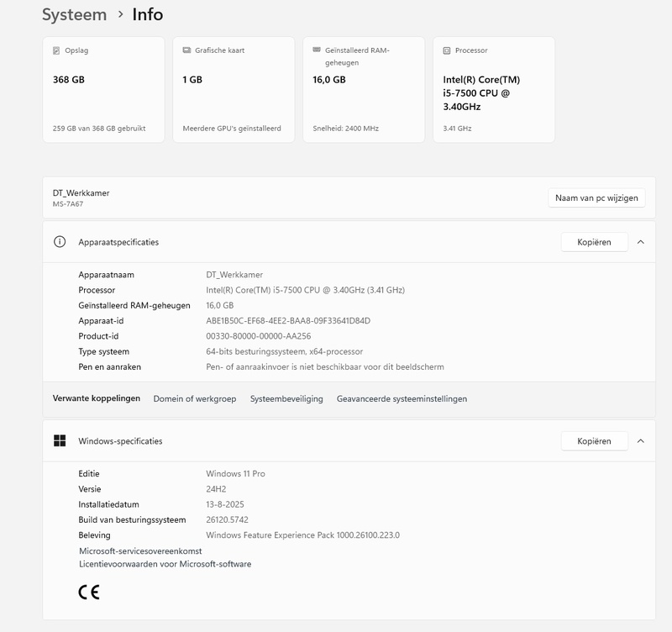The height and width of the screenshot is (632, 672).
Task: Go back to Systeem breadcrumb
Action: 74,14
